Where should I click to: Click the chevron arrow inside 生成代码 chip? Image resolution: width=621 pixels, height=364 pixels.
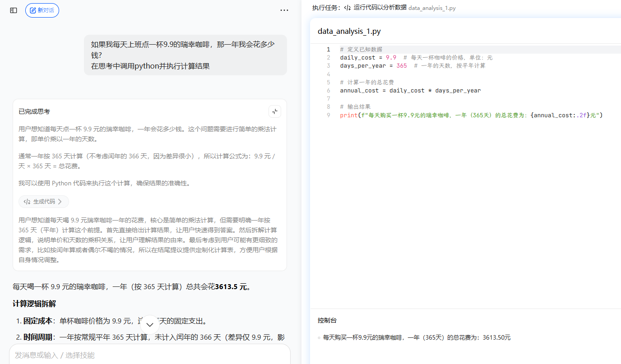click(60, 202)
